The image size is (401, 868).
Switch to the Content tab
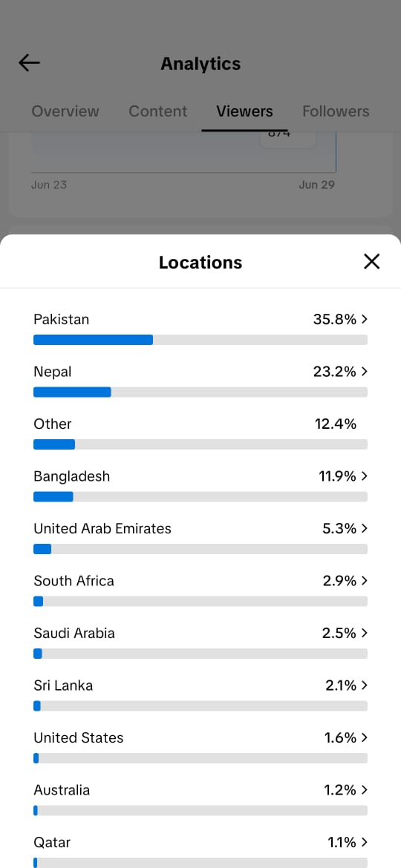[x=158, y=111]
